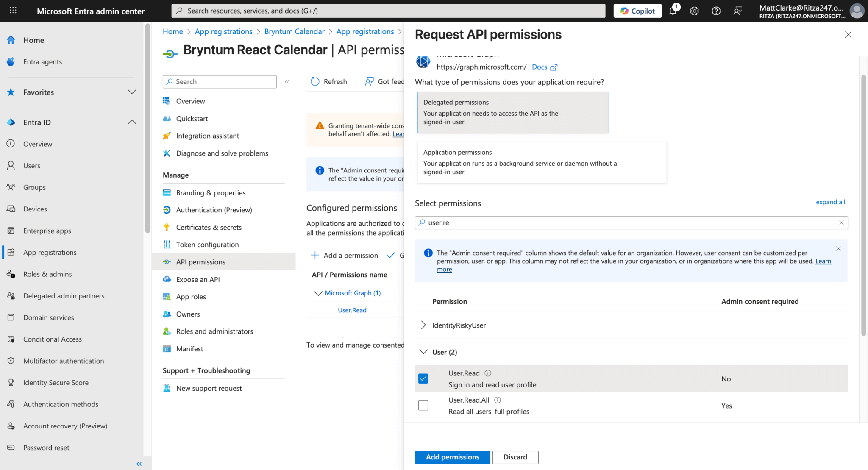Collapse the User (2) permission group
Image resolution: width=868 pixels, height=470 pixels.
click(x=423, y=352)
